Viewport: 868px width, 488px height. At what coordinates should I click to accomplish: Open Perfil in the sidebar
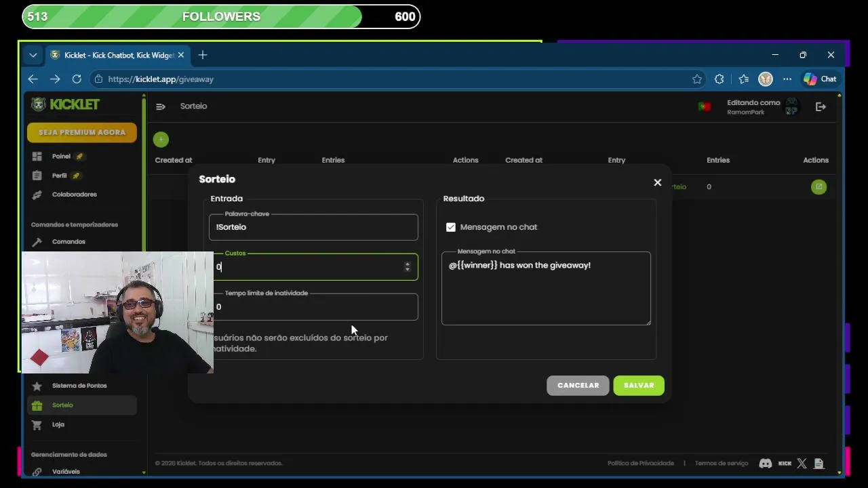pos(59,176)
